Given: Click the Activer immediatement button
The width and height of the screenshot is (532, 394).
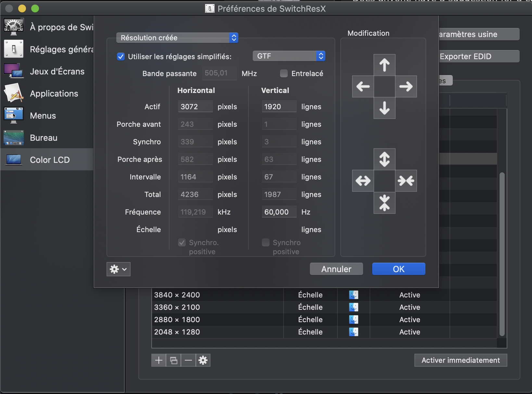Looking at the screenshot, I should tap(461, 360).
